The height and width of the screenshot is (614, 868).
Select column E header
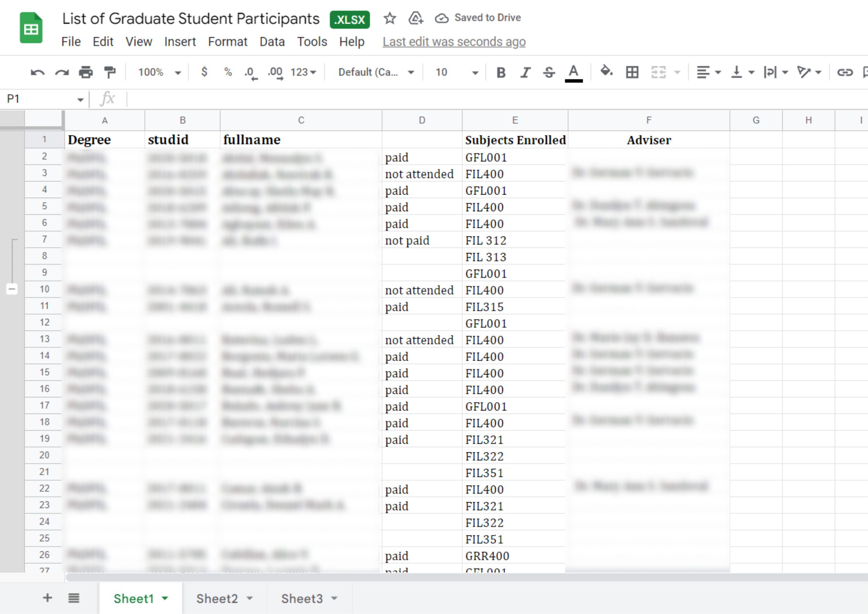pyautogui.click(x=515, y=120)
